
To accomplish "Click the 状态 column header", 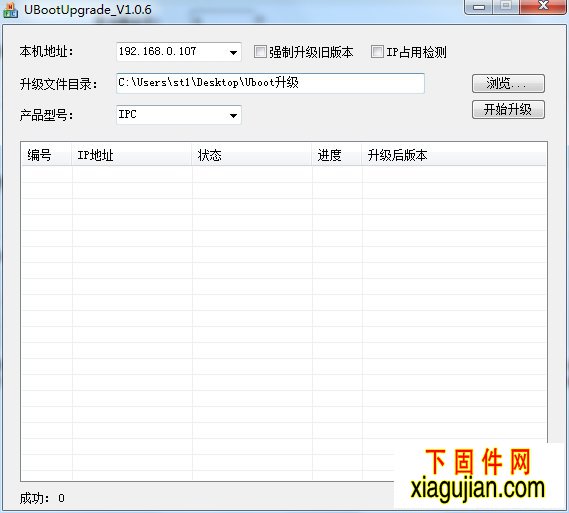I will point(252,155).
